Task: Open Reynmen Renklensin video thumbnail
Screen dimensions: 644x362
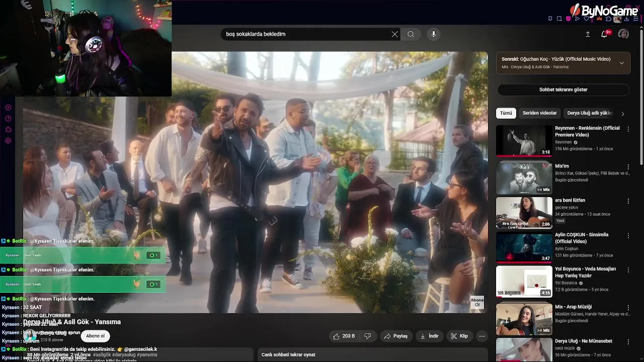Action: coord(524,141)
